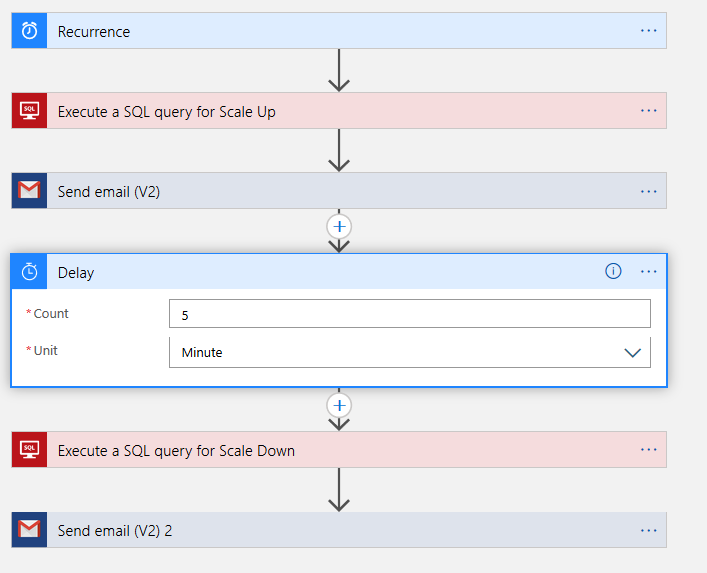Insert a step below the Delay action
Viewport: 707px width, 573px height.
[x=340, y=405]
